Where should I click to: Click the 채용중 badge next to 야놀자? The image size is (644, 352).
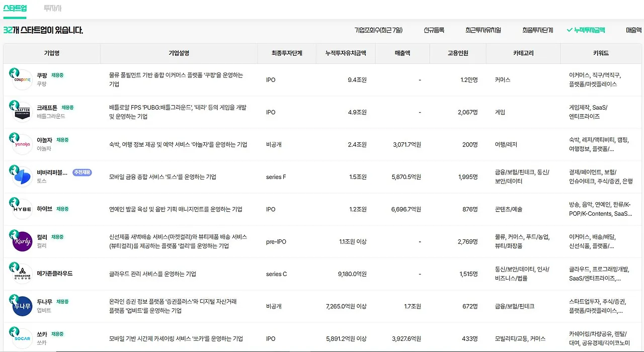[x=63, y=140]
